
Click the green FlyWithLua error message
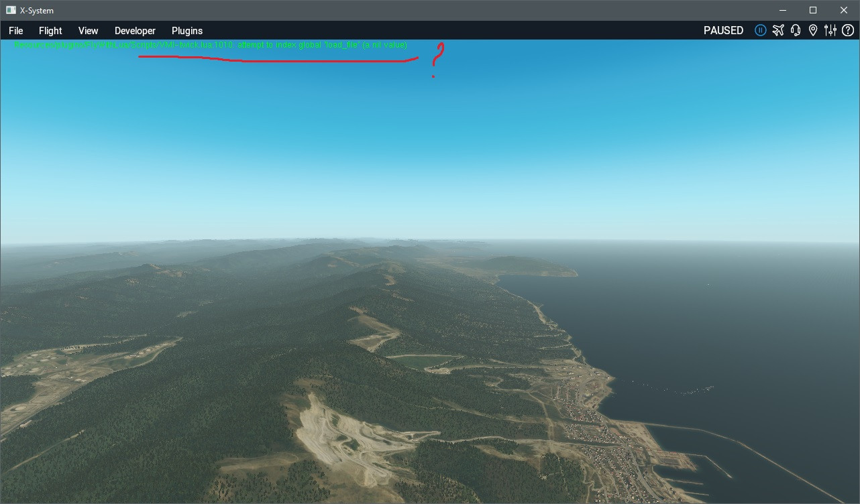point(211,45)
